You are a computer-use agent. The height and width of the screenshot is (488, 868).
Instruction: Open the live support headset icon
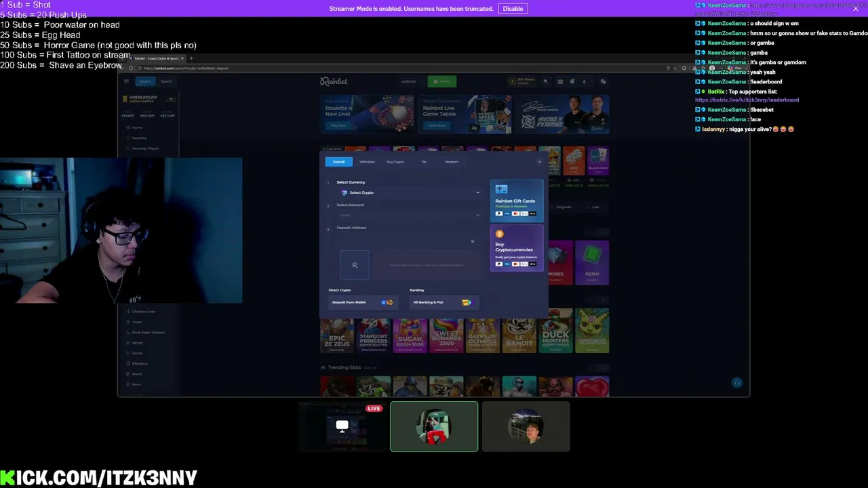(x=737, y=383)
